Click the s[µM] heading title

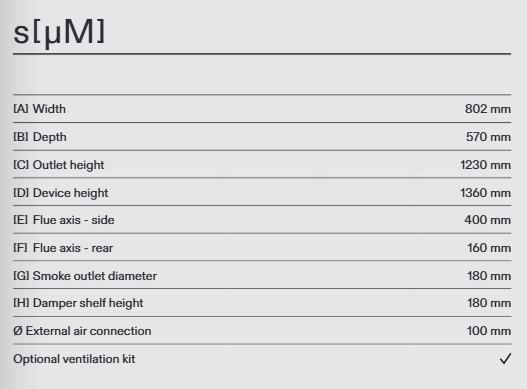coord(59,32)
